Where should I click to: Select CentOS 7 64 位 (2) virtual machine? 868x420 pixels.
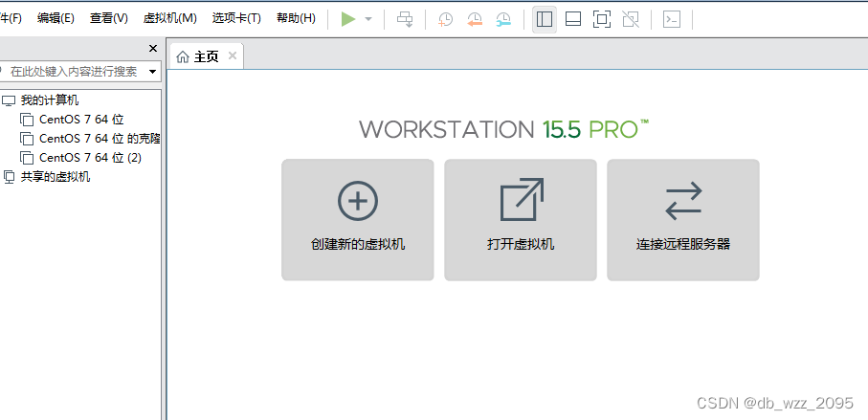click(x=90, y=158)
